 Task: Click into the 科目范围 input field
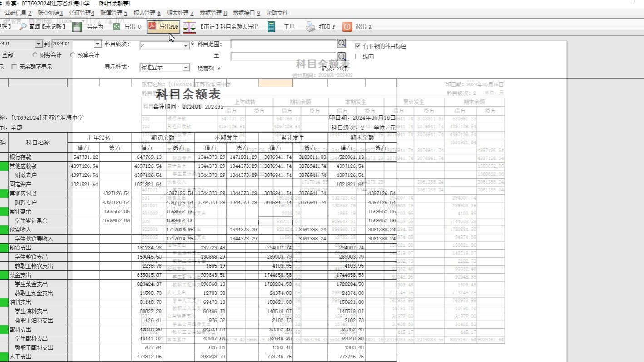283,44
